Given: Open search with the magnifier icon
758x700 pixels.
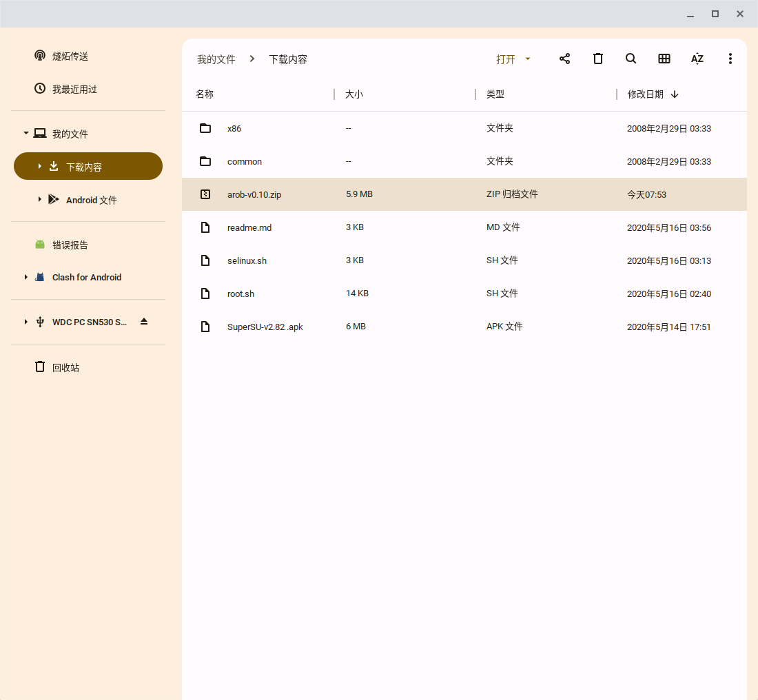Looking at the screenshot, I should [631, 59].
